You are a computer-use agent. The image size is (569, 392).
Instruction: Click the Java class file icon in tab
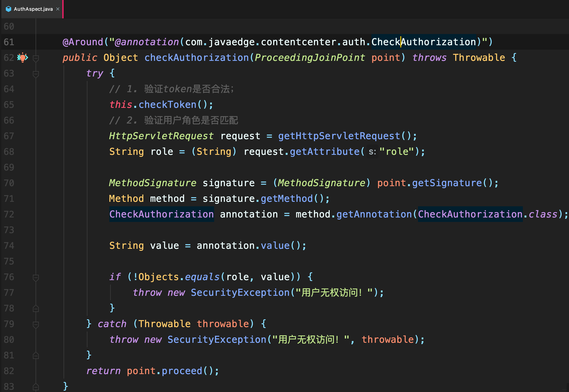point(8,9)
